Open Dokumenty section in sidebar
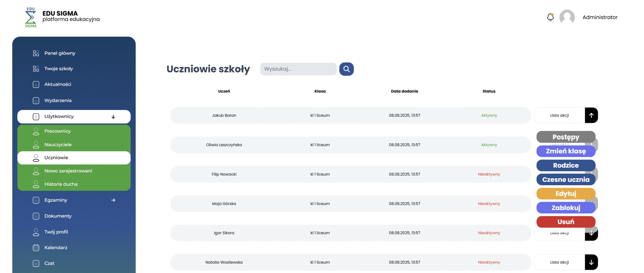The width and height of the screenshot is (644, 273). (58, 216)
